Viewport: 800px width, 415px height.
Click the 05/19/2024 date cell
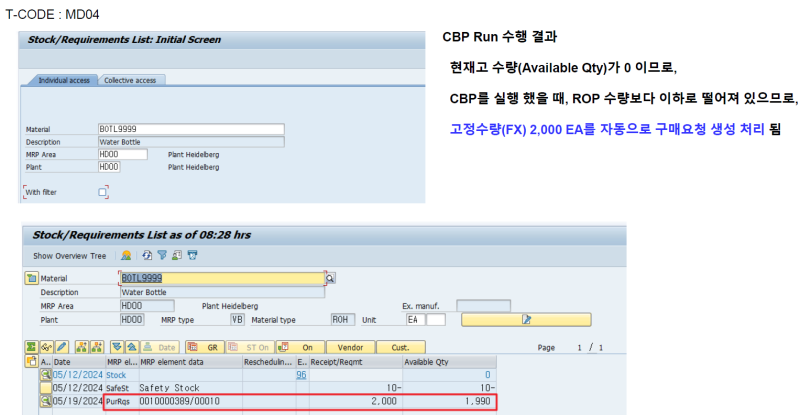[78, 401]
